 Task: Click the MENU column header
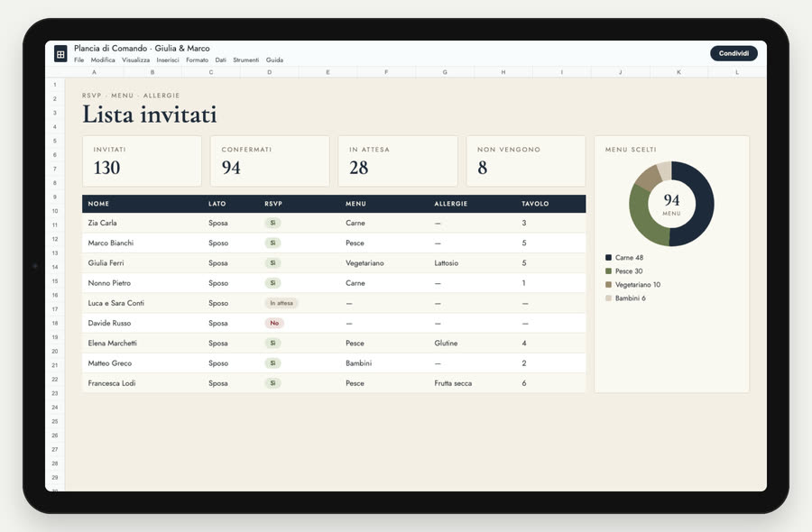point(355,204)
